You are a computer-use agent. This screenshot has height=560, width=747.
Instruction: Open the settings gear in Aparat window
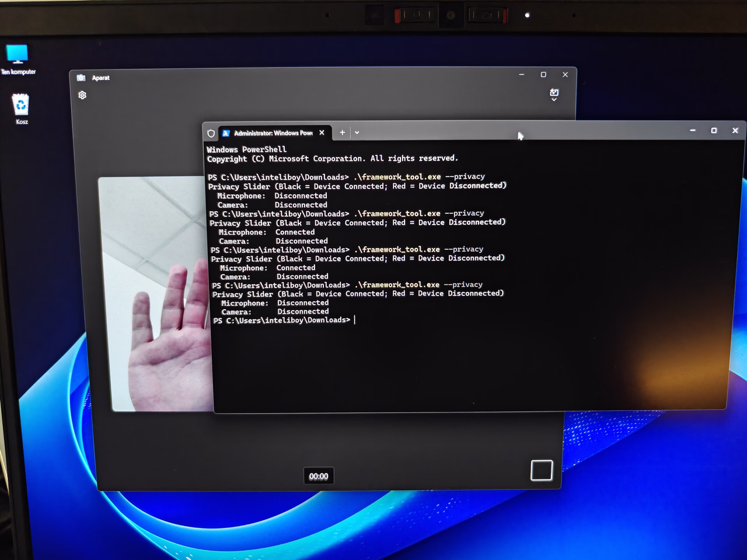(82, 95)
